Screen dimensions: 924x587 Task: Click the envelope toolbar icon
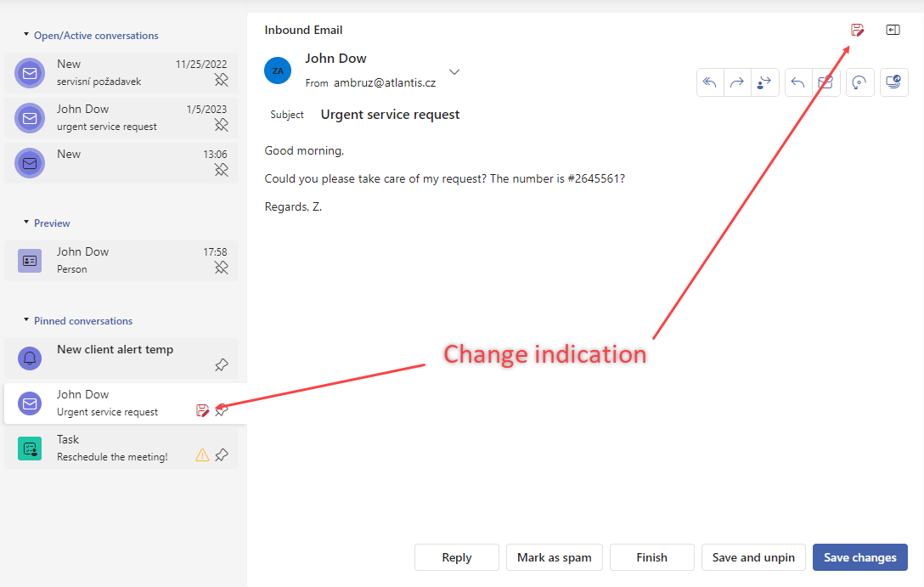(825, 82)
